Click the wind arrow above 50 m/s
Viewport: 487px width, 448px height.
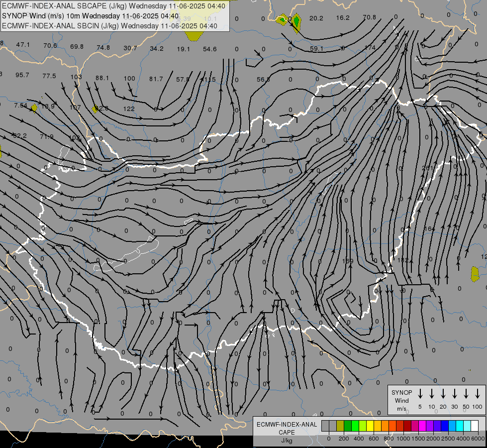pyautogui.click(x=466, y=394)
